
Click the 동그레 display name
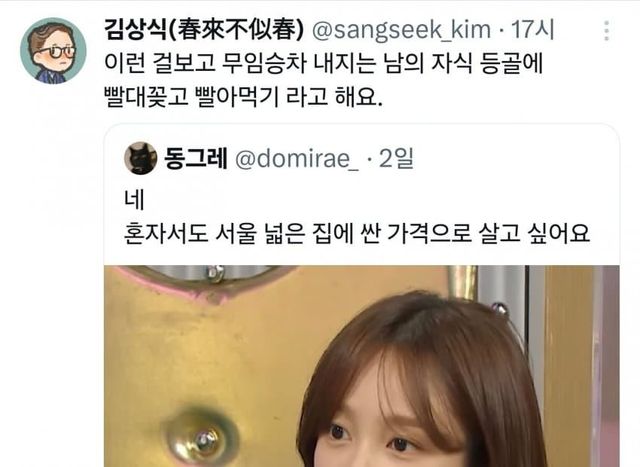[x=196, y=158]
